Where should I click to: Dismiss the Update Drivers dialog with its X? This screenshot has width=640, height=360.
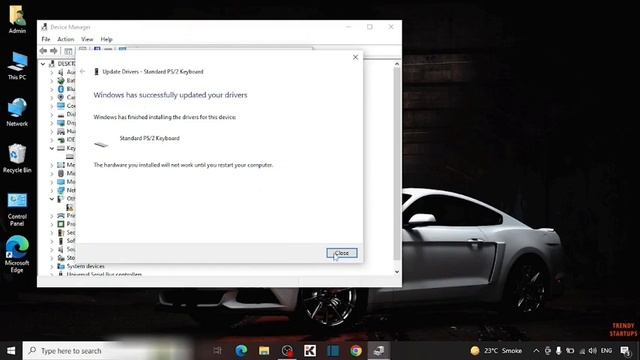click(355, 57)
